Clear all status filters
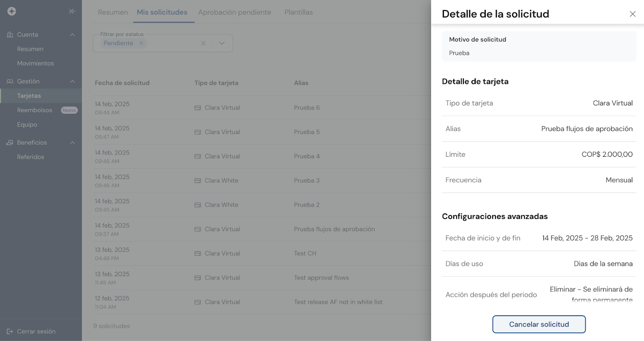 (203, 43)
